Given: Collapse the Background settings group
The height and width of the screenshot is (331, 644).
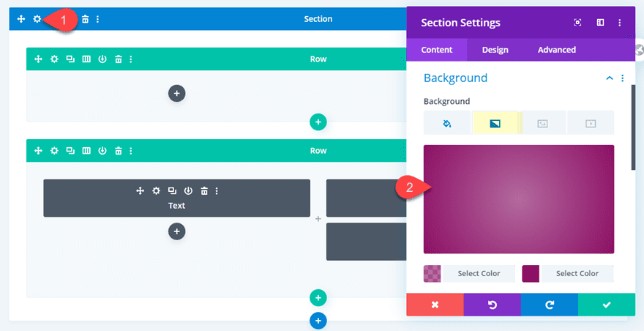Looking at the screenshot, I should (608, 78).
